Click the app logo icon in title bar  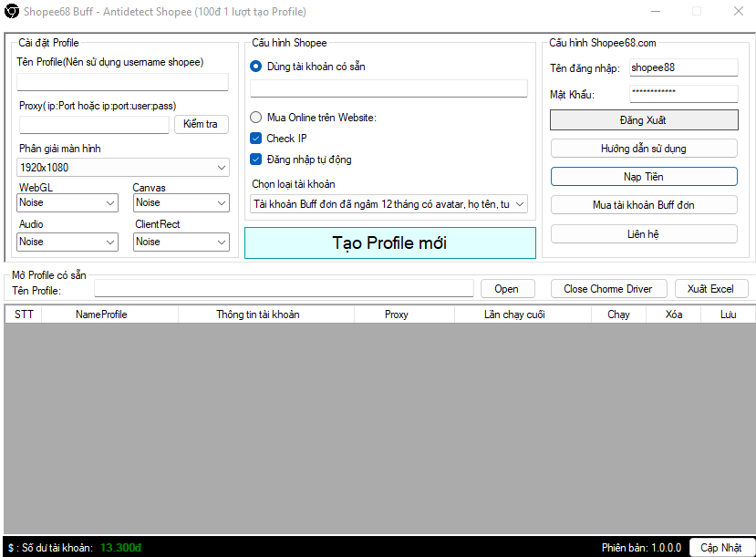click(12, 11)
